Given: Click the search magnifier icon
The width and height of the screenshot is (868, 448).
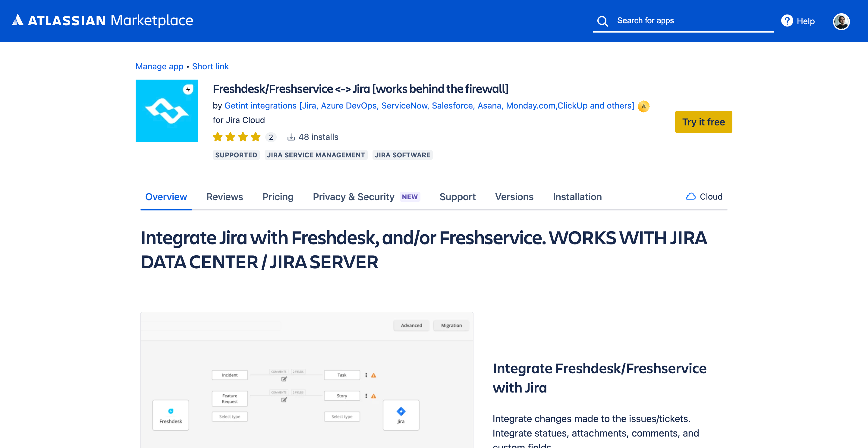Looking at the screenshot, I should click(x=602, y=21).
